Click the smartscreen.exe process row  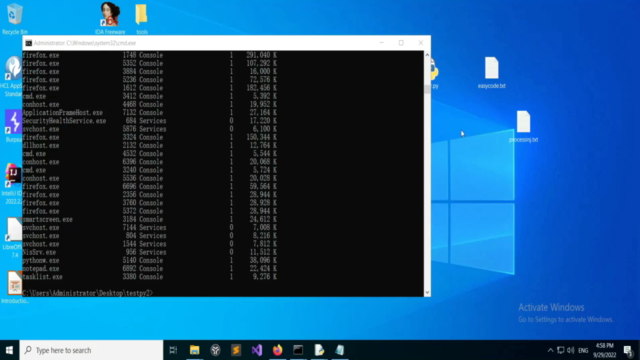(x=149, y=219)
